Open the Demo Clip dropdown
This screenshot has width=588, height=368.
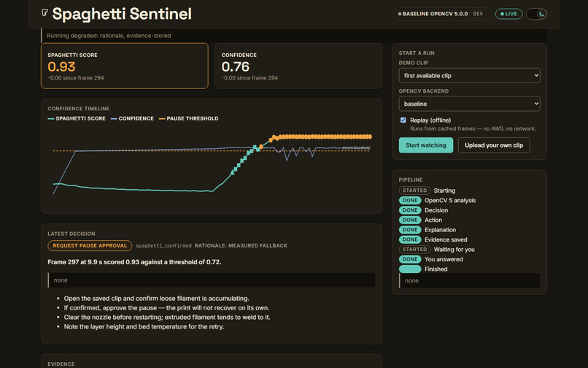tap(469, 75)
